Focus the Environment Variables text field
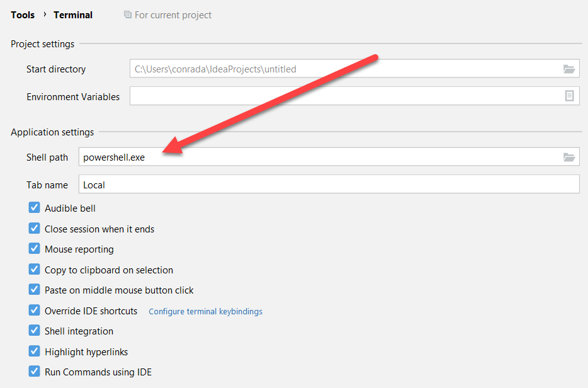 coord(340,96)
